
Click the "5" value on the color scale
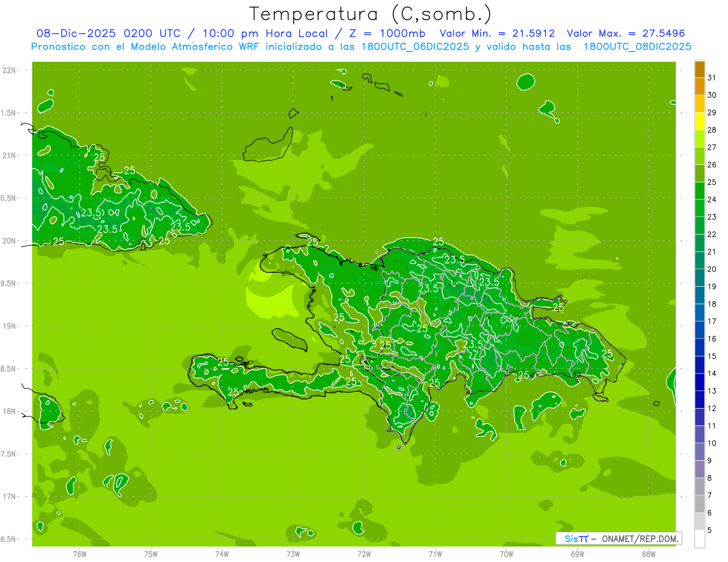point(710,530)
